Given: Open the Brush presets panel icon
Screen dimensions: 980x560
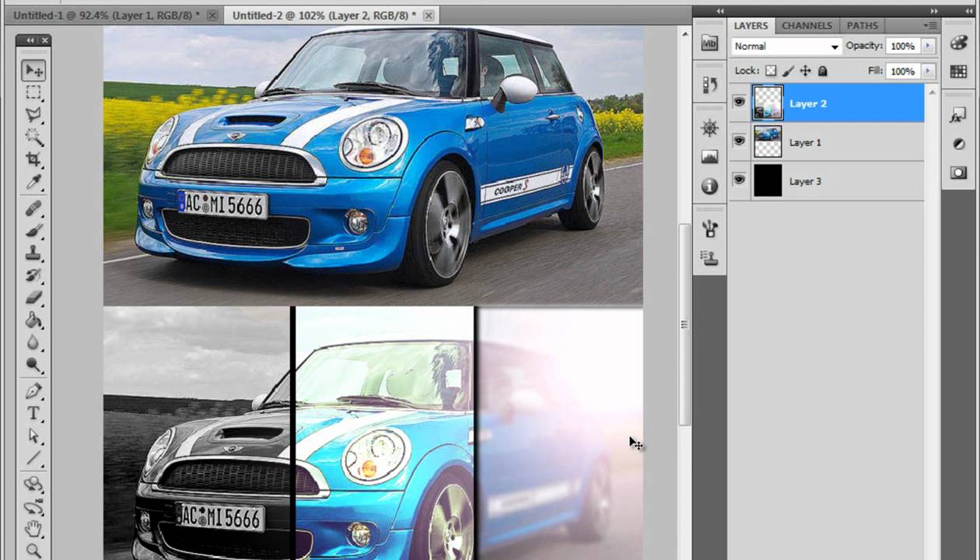Looking at the screenshot, I should 709,229.
